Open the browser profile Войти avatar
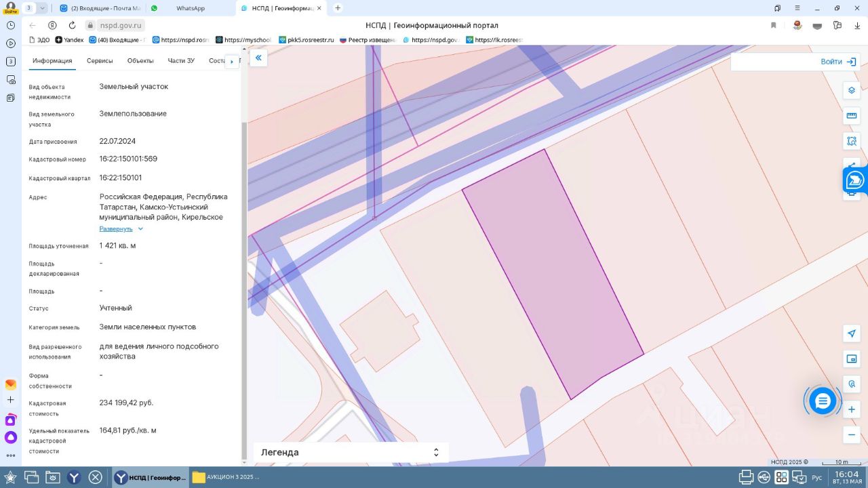 (10, 7)
